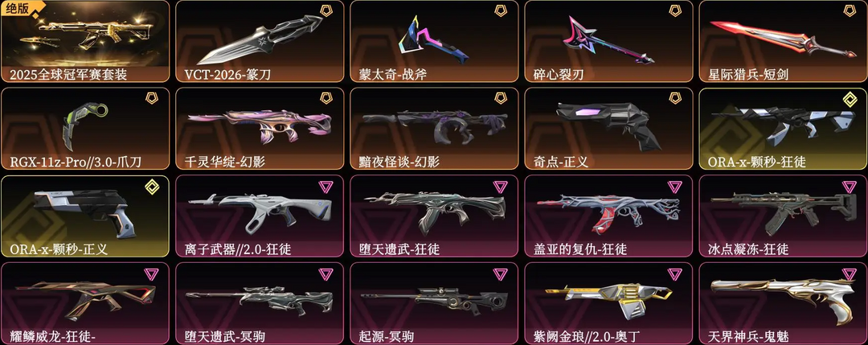The width and height of the screenshot is (868, 345).
Task: Choose the 千灵华绽-幻影 skin card
Action: (260, 129)
